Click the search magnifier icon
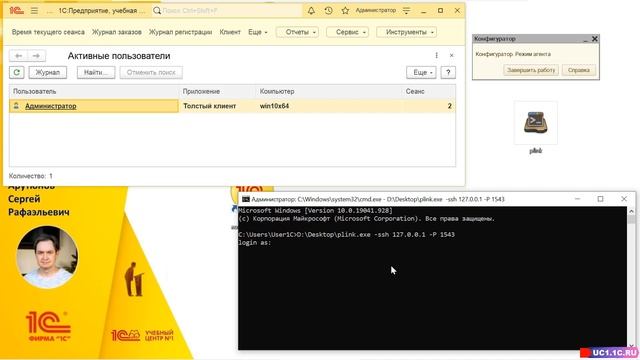Image resolution: width=640 pixels, height=360 pixels. pyautogui.click(x=157, y=11)
